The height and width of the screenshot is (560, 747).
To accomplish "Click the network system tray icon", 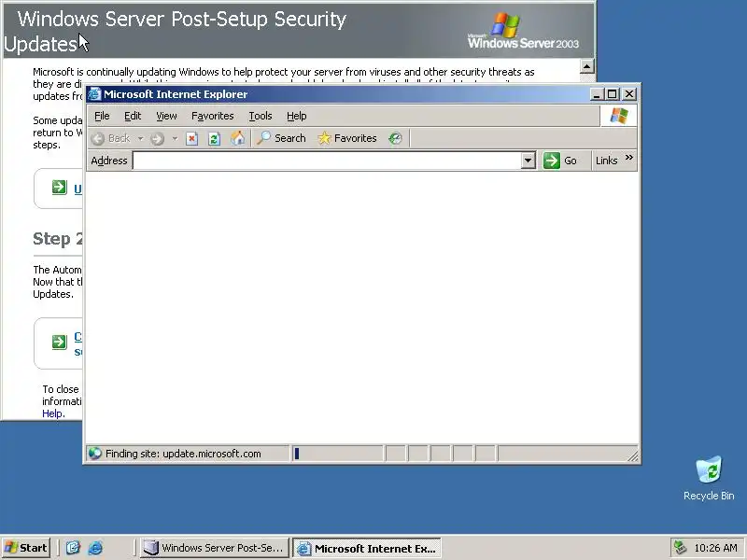I will pyautogui.click(x=681, y=548).
